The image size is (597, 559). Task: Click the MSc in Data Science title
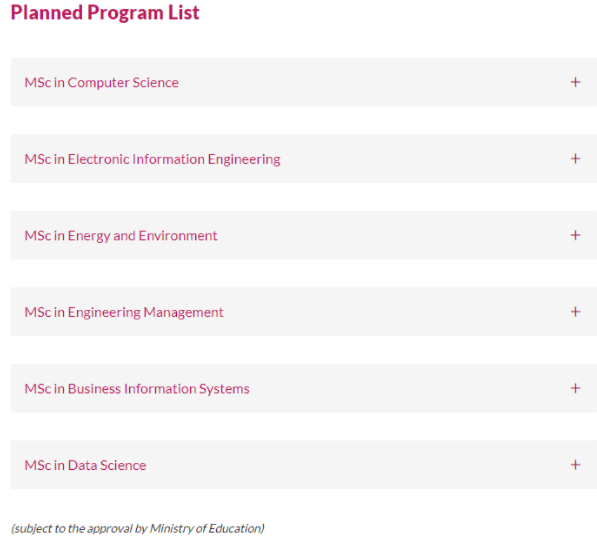pos(85,465)
